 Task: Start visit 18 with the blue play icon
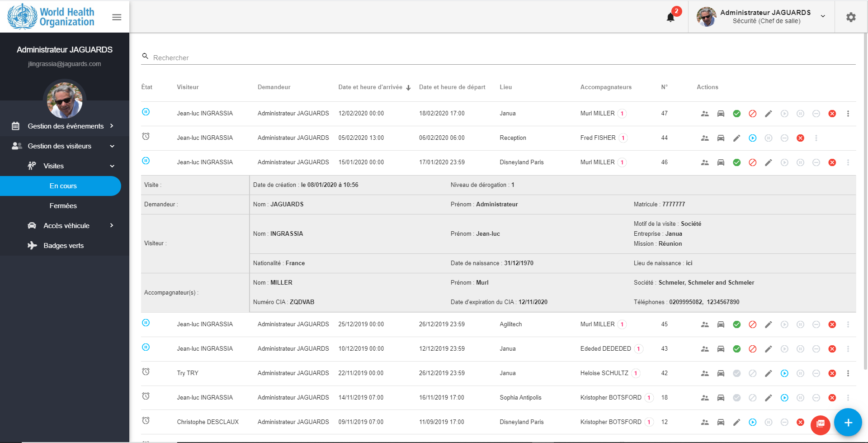pyautogui.click(x=784, y=398)
